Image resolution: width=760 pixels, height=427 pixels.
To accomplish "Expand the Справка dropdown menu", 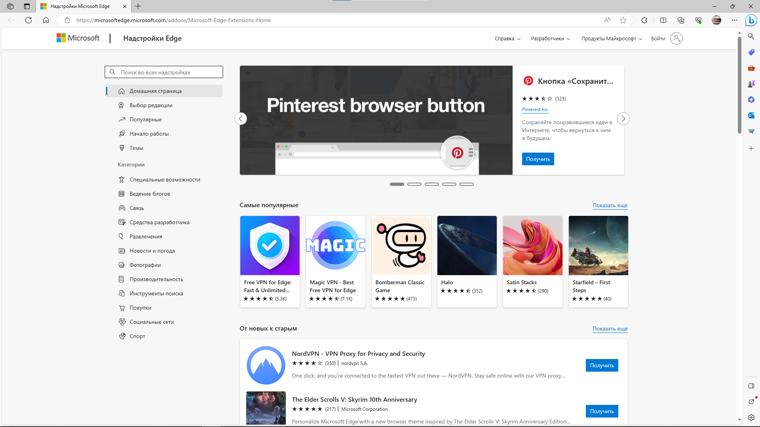I will point(507,39).
